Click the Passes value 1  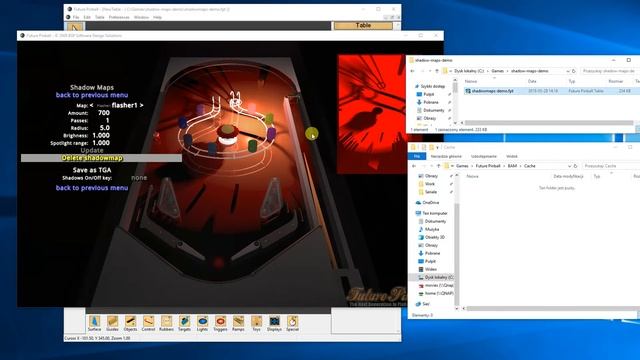pos(107,120)
